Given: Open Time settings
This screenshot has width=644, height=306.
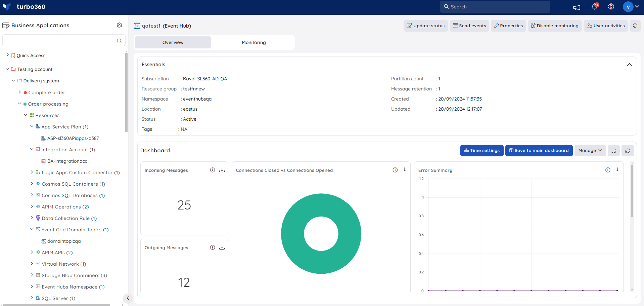Looking at the screenshot, I should [x=482, y=151].
